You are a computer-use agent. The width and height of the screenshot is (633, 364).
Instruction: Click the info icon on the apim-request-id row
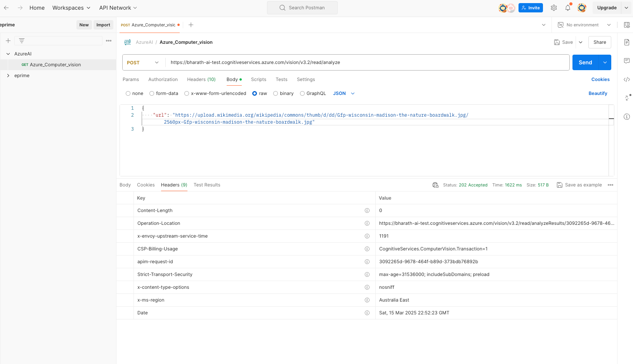coord(367,262)
